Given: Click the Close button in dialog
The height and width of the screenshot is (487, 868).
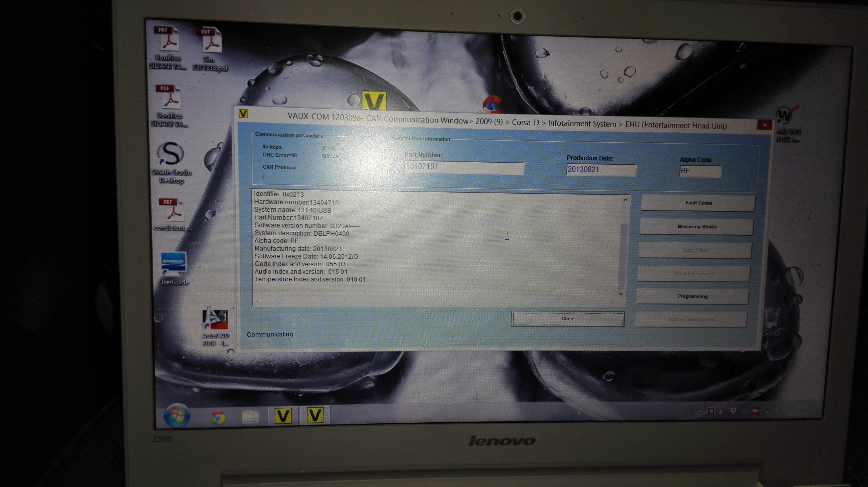Looking at the screenshot, I should (568, 319).
